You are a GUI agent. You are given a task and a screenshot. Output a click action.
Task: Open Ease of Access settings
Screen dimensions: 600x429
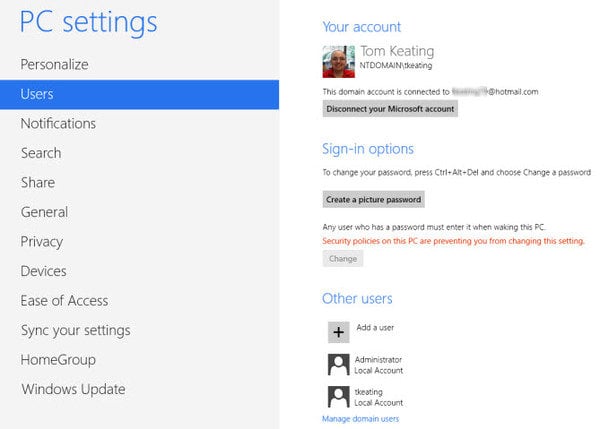pyautogui.click(x=64, y=300)
